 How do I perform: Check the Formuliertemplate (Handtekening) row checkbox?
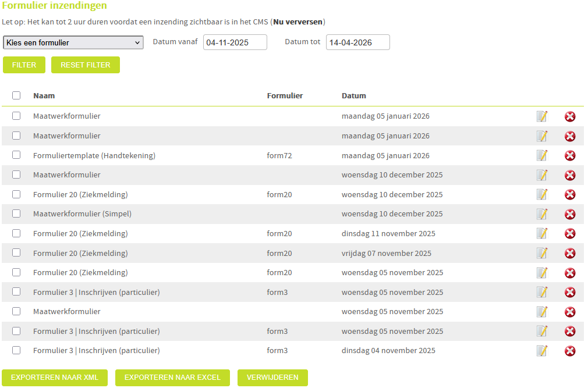point(16,155)
